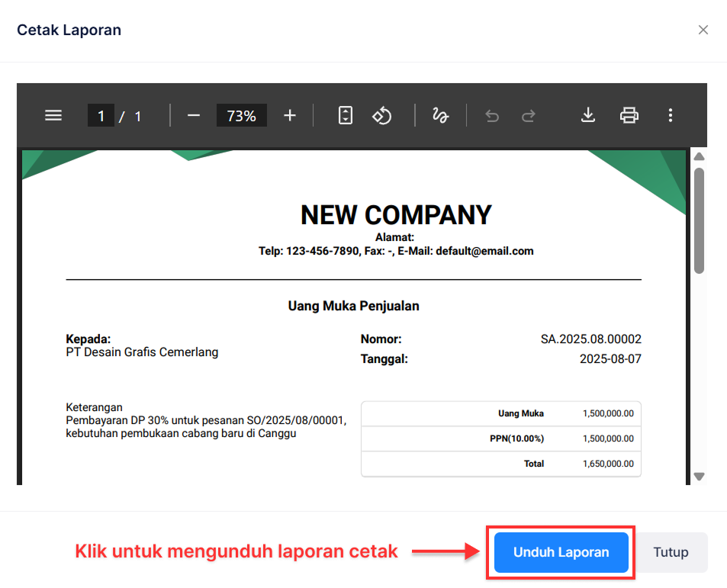Click the page number input field
Viewport: 727px width, 588px height.
tap(101, 115)
